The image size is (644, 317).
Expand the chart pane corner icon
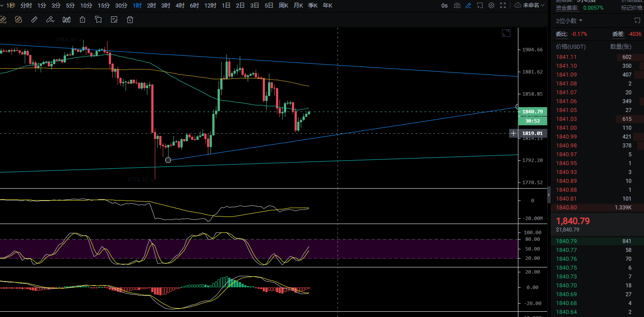[506, 33]
